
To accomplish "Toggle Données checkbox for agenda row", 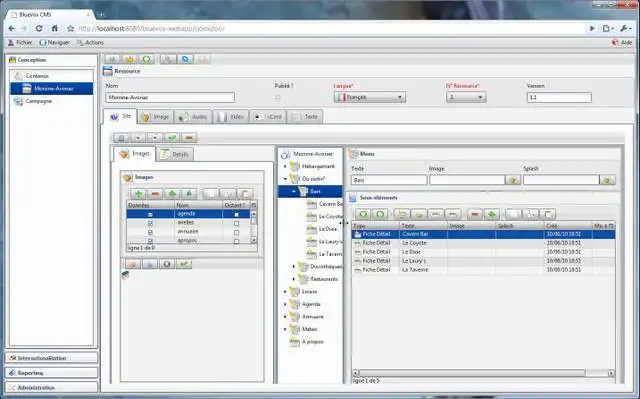I will coord(150,214).
